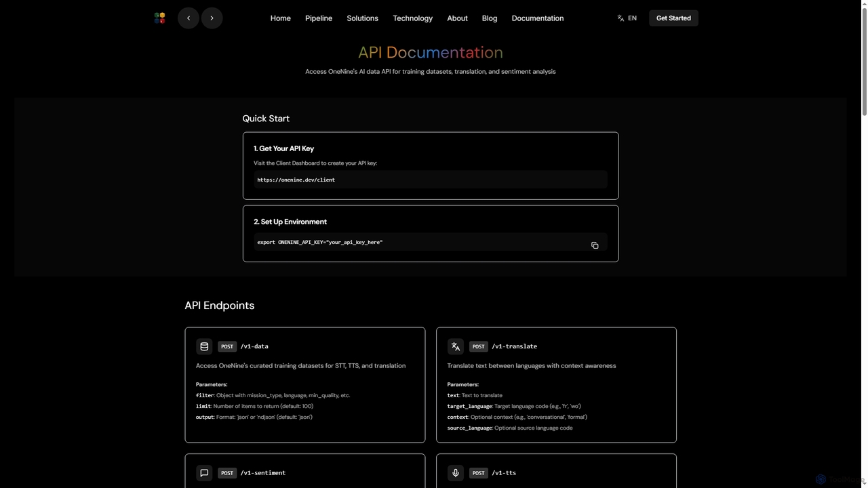Click the source_language parameter line
Screen dimensions: 868x488
pyautogui.click(x=510, y=428)
